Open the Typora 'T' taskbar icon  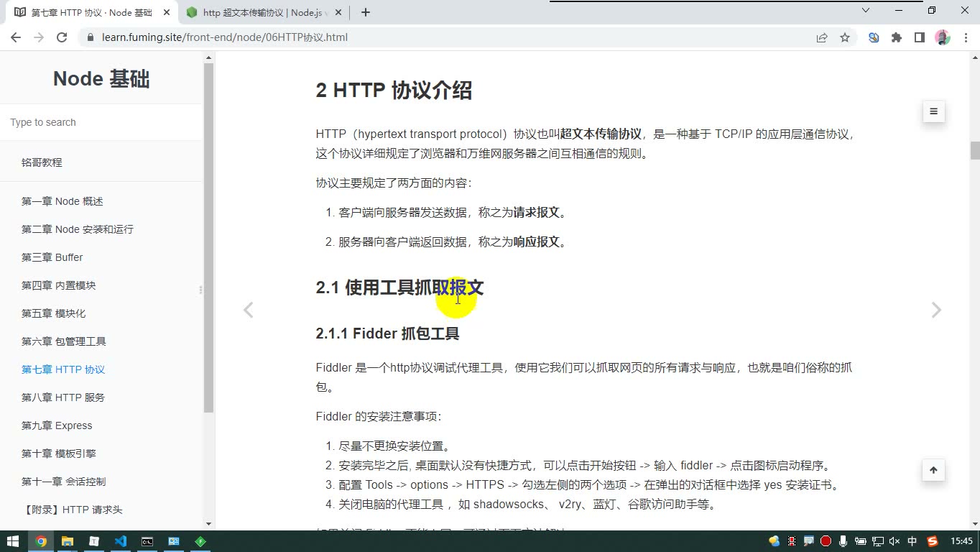(94, 541)
